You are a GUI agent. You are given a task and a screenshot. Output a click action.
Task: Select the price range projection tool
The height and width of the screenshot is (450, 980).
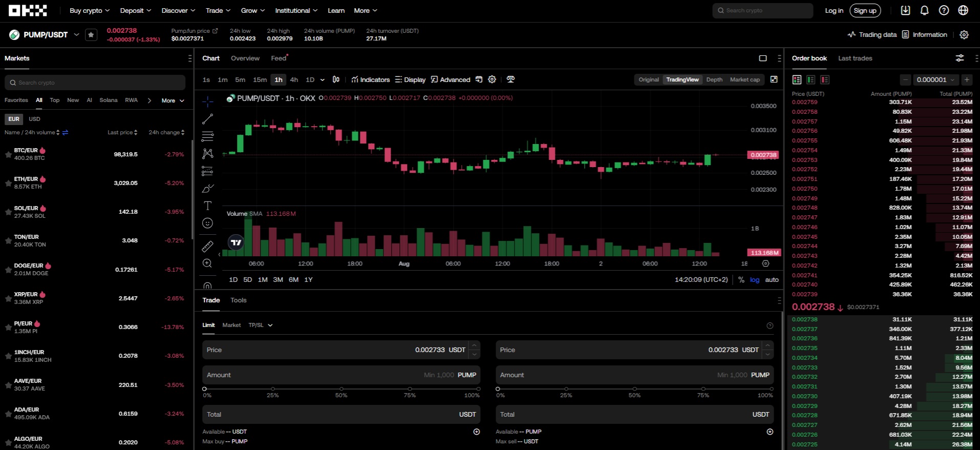(207, 171)
